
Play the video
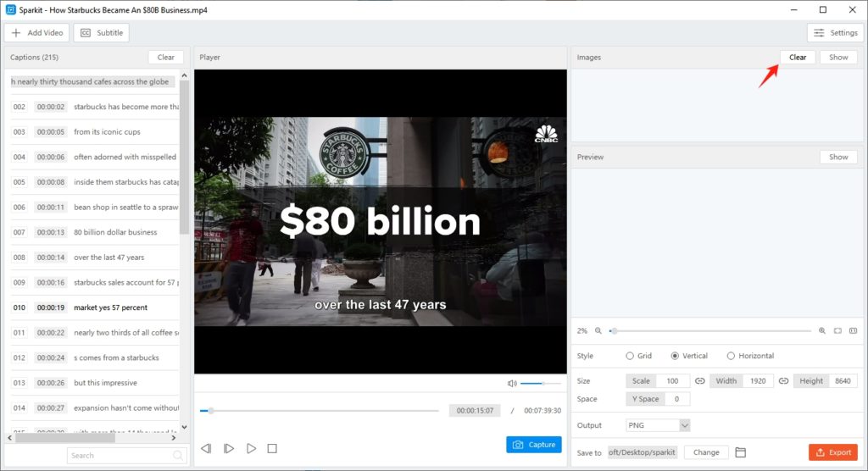tap(251, 448)
